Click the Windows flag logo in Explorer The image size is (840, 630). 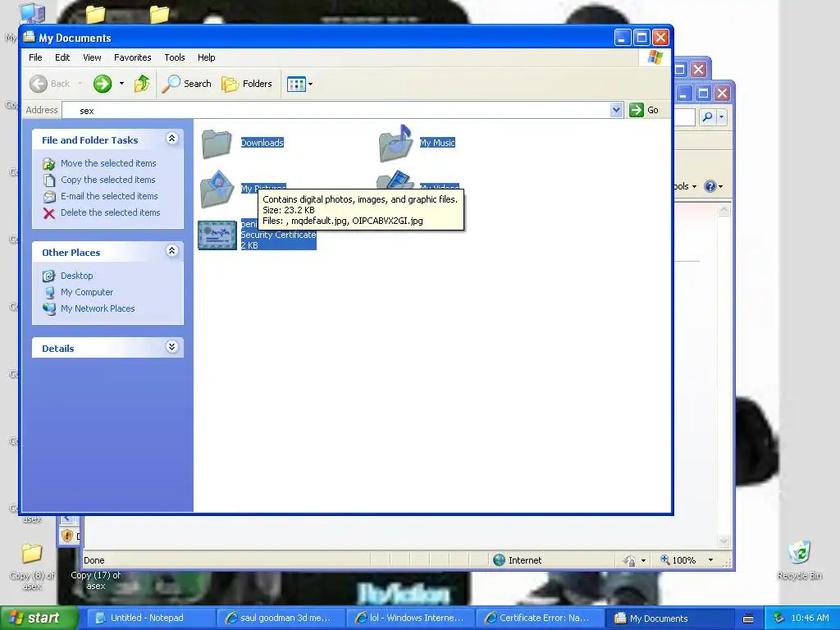pos(655,57)
